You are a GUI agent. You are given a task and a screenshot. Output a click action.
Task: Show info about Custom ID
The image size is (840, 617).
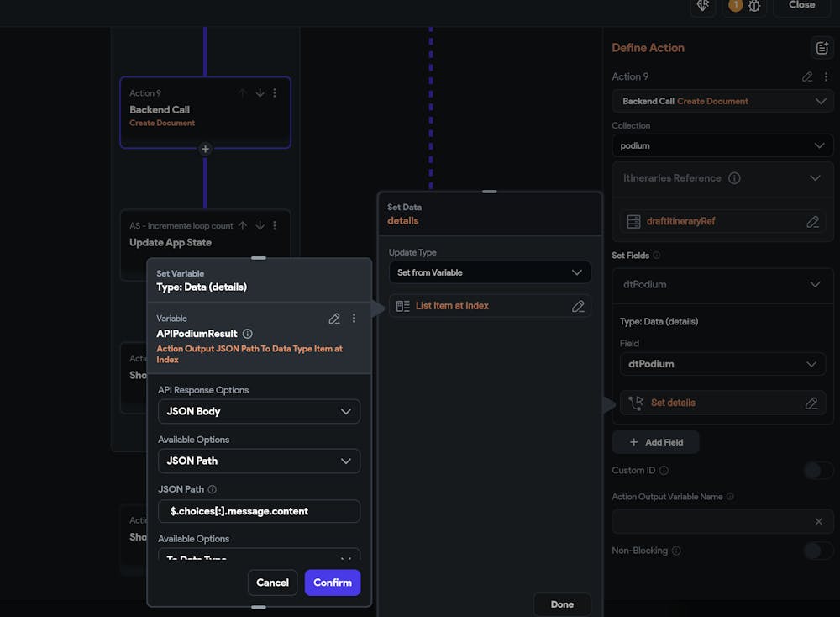pos(664,471)
